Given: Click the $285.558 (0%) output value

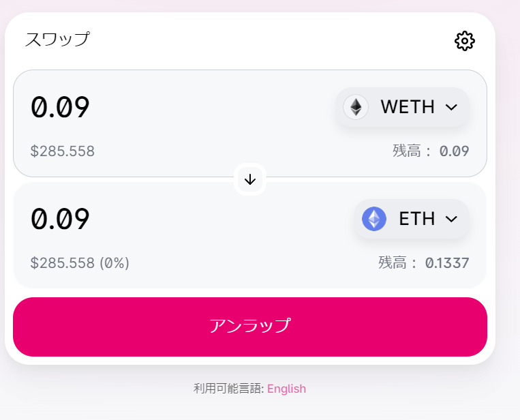Looking at the screenshot, I should coord(80,262).
